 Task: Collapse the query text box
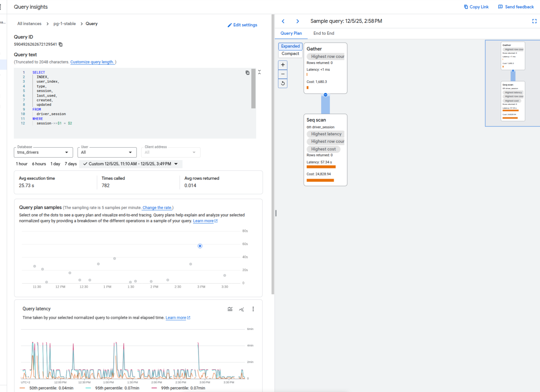[x=260, y=72]
